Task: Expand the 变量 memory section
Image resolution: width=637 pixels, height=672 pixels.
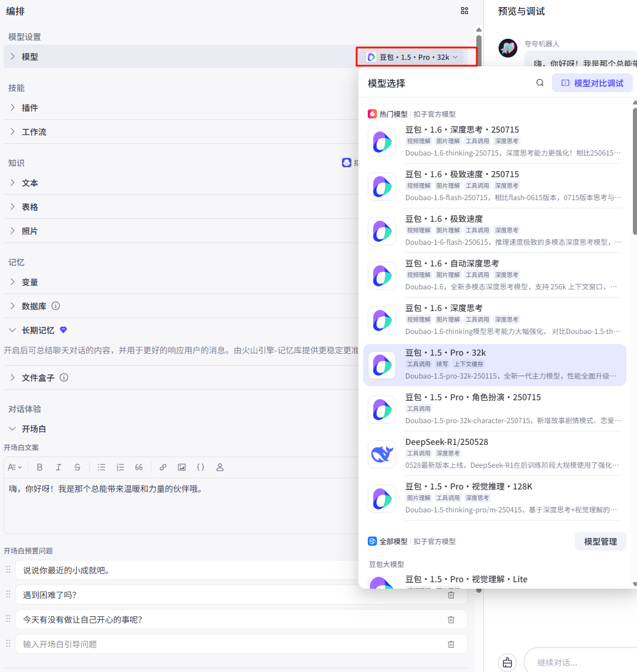Action: pyautogui.click(x=12, y=282)
